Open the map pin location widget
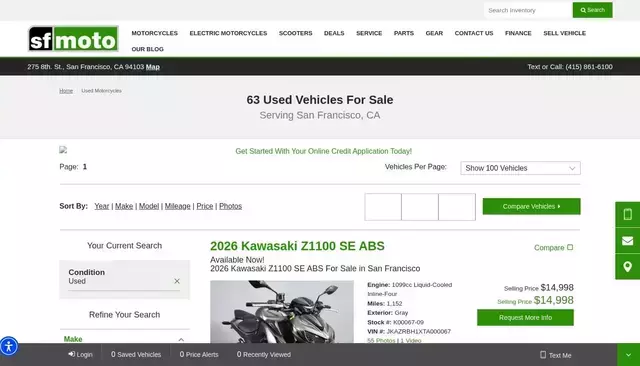 627,267
